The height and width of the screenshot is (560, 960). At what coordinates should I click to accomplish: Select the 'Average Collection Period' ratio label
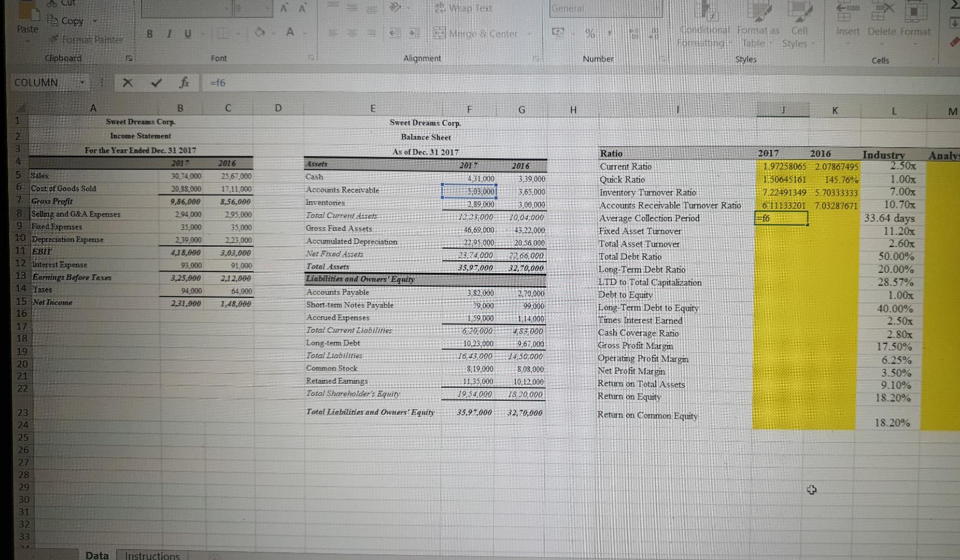click(x=649, y=218)
